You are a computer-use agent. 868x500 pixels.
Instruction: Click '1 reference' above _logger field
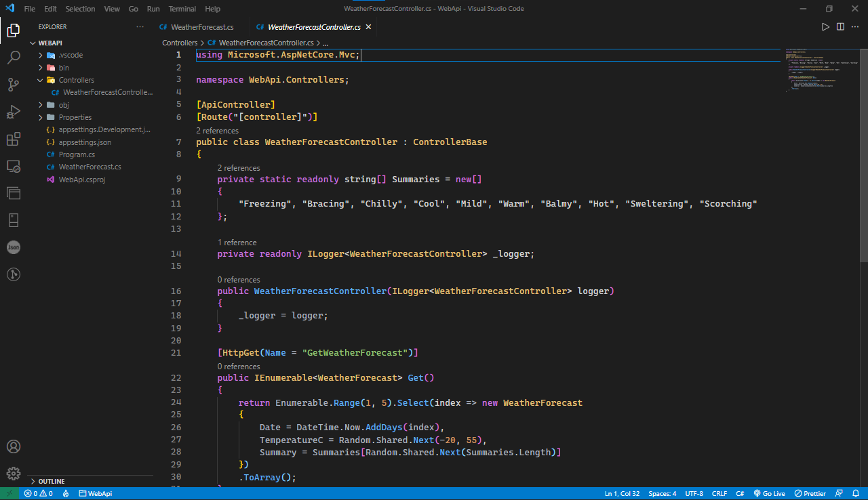tap(237, 243)
